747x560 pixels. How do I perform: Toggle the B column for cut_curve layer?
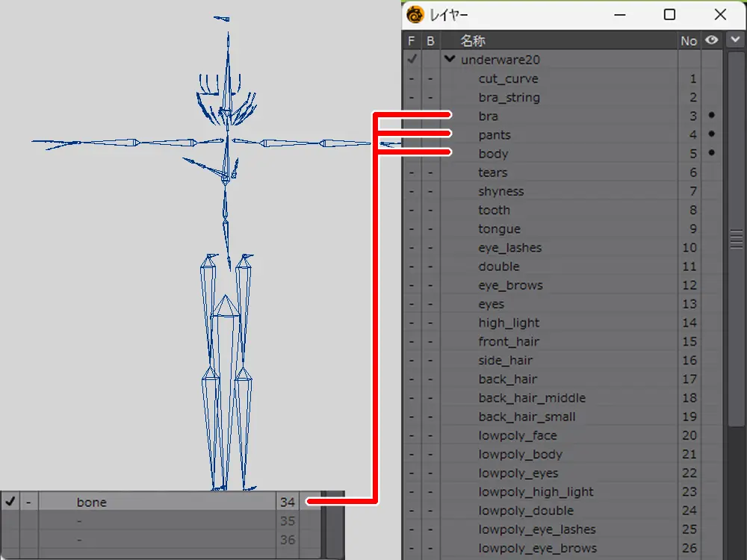point(430,78)
